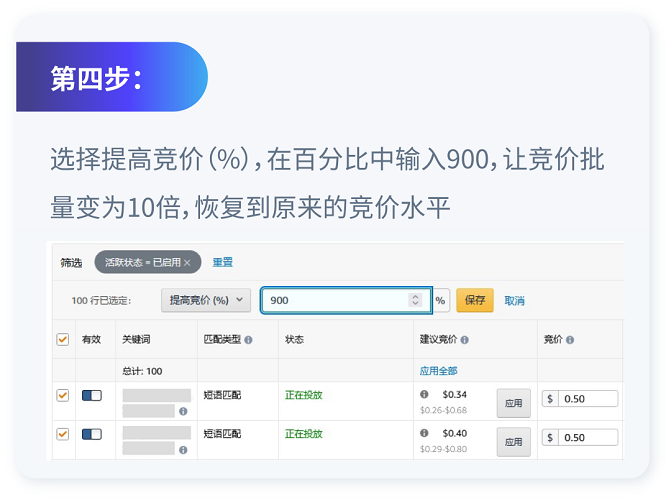The width and height of the screenshot is (671, 500).
Task: Uncheck the second keyword row checkbox
Action: pos(63,434)
